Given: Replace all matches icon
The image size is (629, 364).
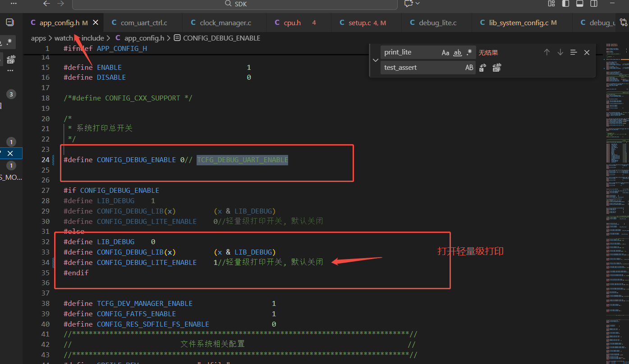Looking at the screenshot, I should coord(496,68).
